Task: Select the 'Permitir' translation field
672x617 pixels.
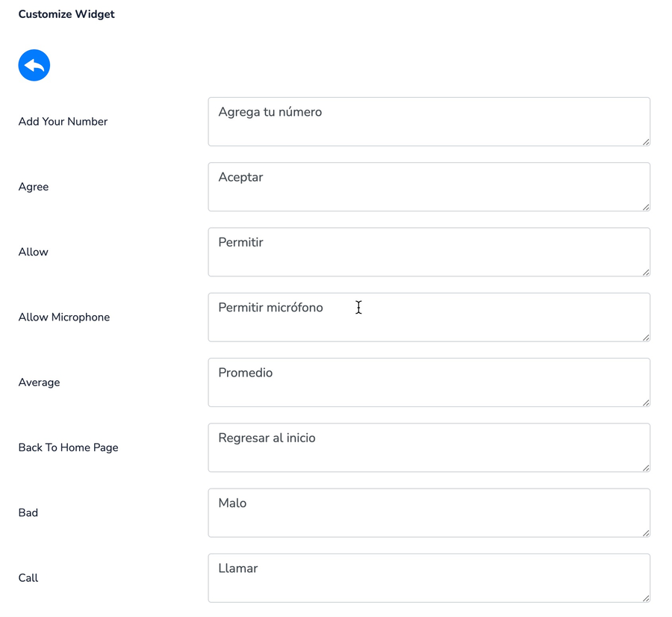Action: [429, 252]
